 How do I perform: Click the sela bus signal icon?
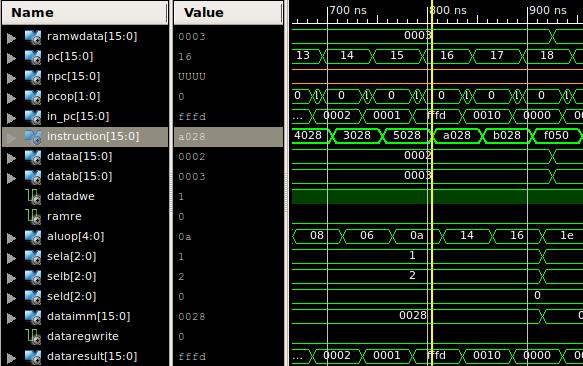coord(33,257)
